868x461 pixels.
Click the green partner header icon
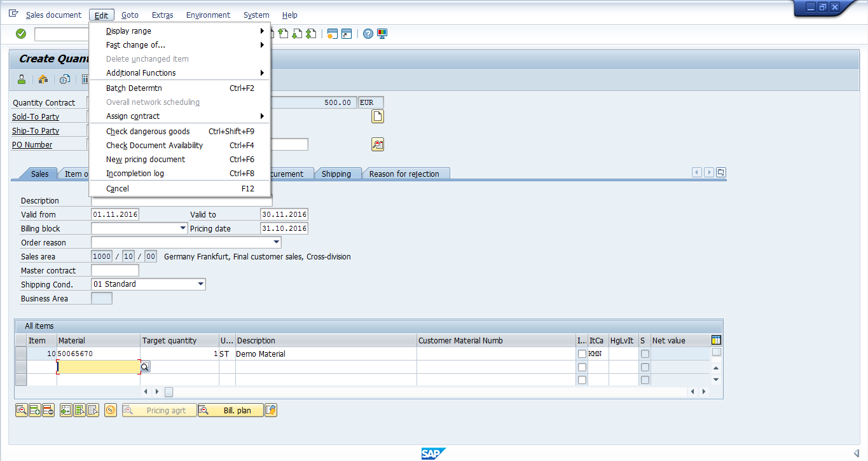(22, 79)
